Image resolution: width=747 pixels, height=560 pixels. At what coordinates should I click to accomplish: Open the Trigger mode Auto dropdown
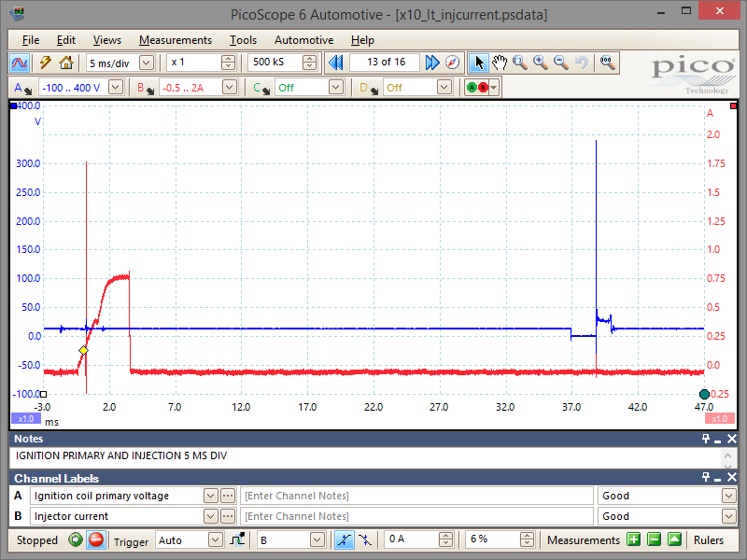point(216,539)
